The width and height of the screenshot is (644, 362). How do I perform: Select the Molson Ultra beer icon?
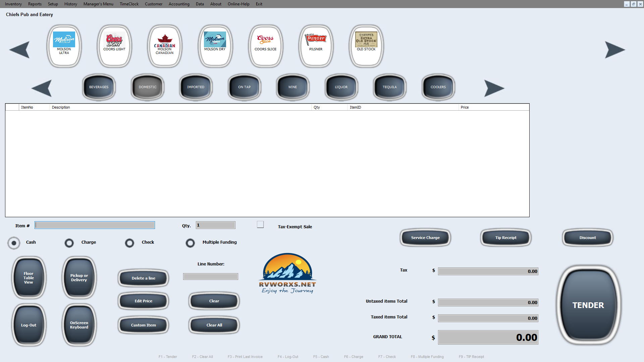[64, 45]
